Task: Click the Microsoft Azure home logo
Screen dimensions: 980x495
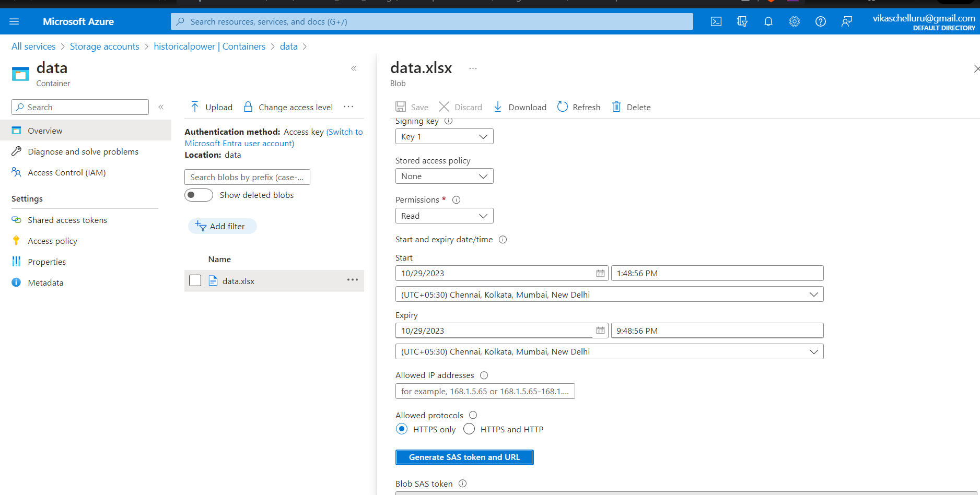Action: point(78,21)
